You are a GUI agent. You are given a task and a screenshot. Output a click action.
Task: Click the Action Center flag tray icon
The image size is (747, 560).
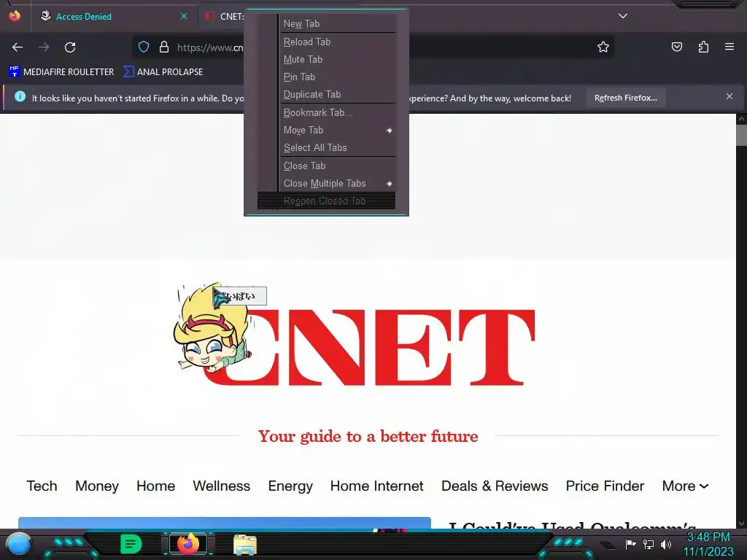[x=630, y=544]
